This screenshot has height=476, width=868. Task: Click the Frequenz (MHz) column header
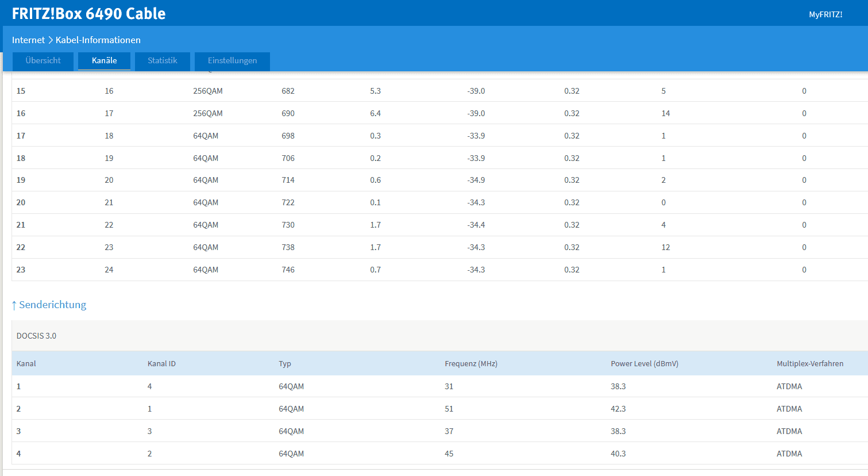[471, 364]
